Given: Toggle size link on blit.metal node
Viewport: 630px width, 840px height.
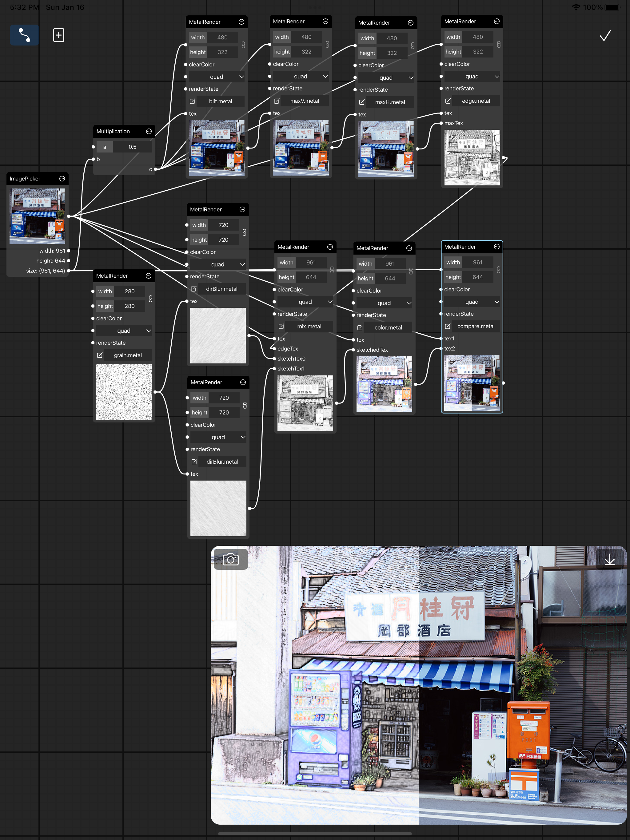Looking at the screenshot, I should [243, 45].
